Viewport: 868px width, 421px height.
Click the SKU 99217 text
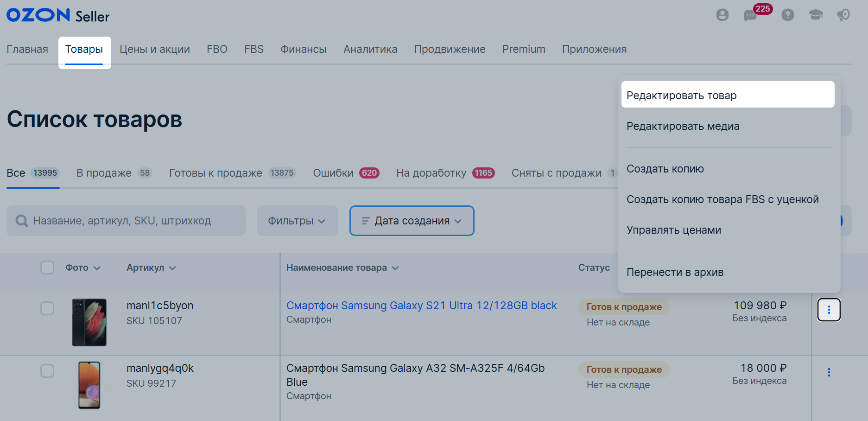click(152, 383)
